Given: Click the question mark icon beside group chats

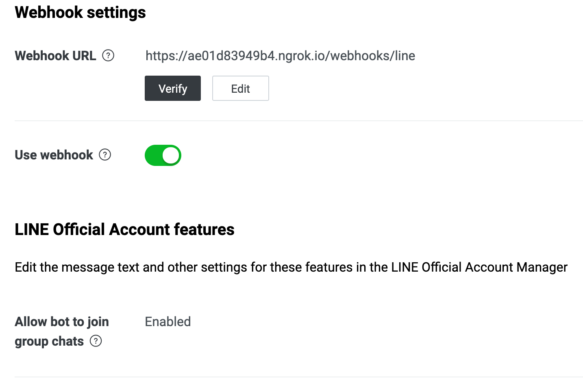Looking at the screenshot, I should [x=96, y=341].
